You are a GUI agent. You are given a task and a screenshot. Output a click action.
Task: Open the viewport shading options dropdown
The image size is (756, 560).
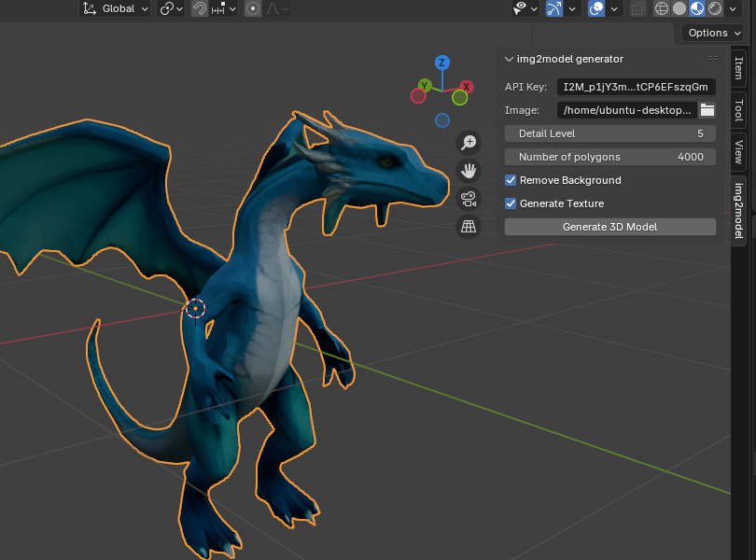[733, 8]
